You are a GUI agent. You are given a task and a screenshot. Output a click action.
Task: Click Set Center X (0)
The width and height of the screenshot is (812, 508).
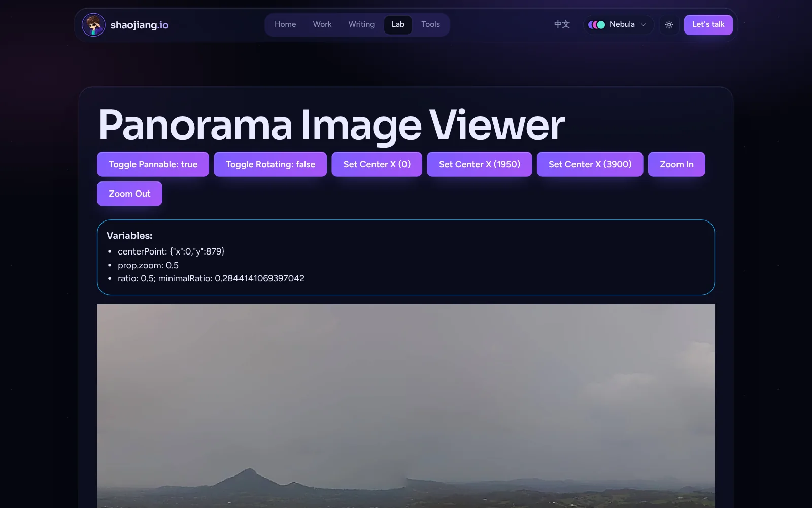click(377, 164)
